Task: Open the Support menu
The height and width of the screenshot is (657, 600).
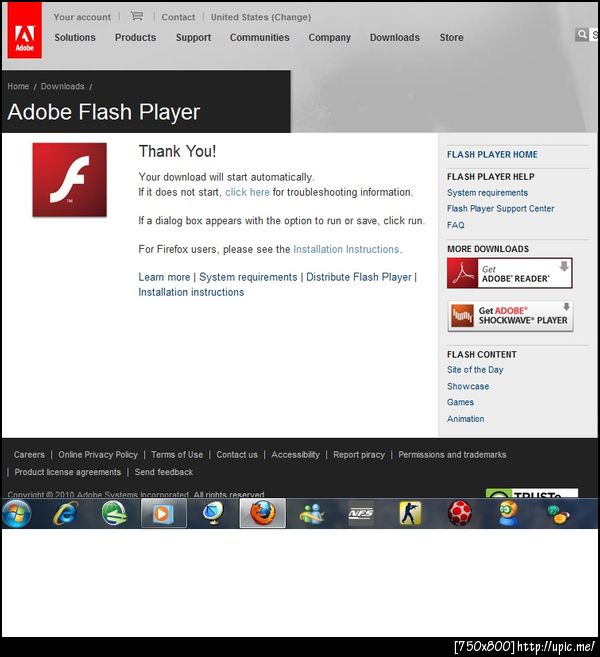Action: point(194,37)
